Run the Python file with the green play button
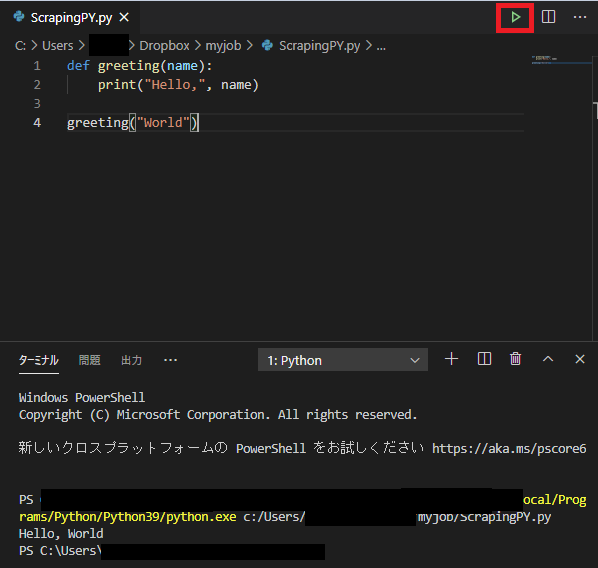Viewport: 598px width, 568px height. click(515, 17)
